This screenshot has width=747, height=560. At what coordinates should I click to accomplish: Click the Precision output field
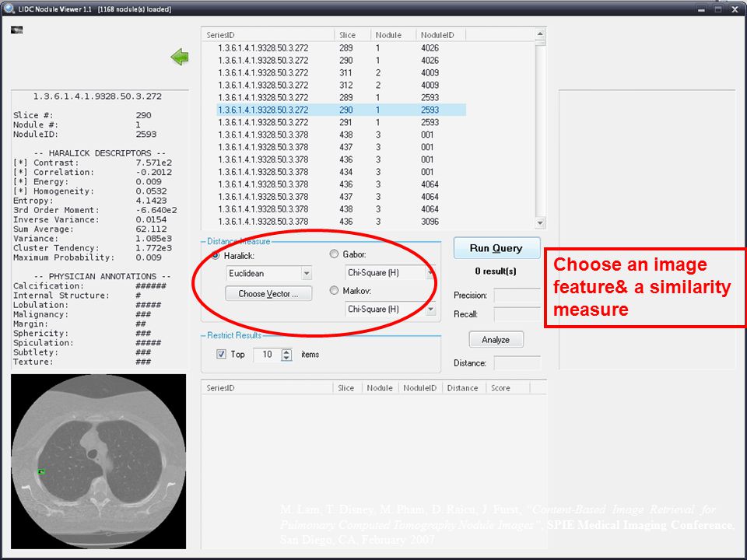pos(517,296)
